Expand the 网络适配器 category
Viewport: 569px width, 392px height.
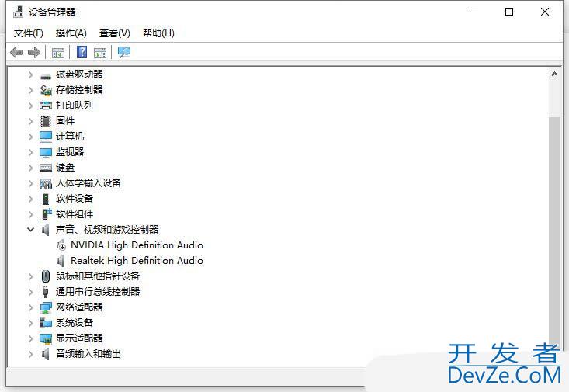click(x=30, y=307)
